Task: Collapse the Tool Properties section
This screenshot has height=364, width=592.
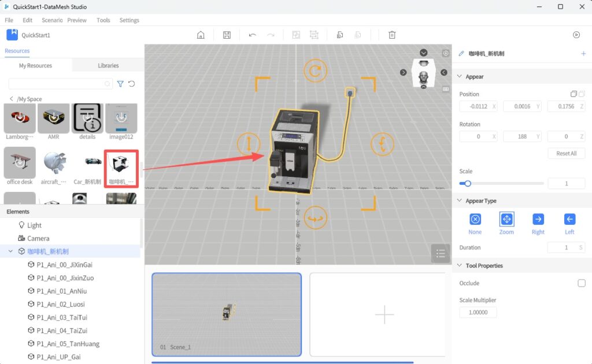Action: pyautogui.click(x=460, y=266)
